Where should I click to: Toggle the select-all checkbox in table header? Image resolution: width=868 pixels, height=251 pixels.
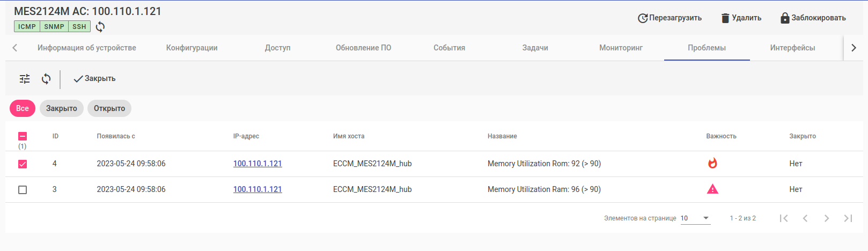click(23, 136)
